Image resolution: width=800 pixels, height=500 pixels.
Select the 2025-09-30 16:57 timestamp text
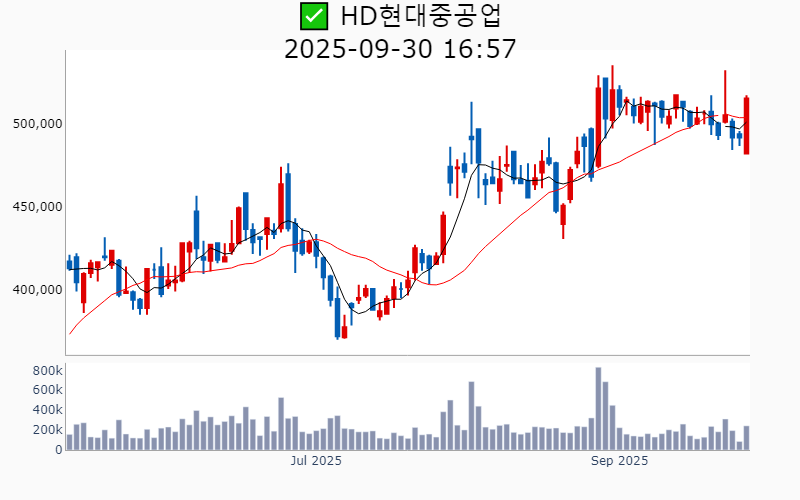400,48
